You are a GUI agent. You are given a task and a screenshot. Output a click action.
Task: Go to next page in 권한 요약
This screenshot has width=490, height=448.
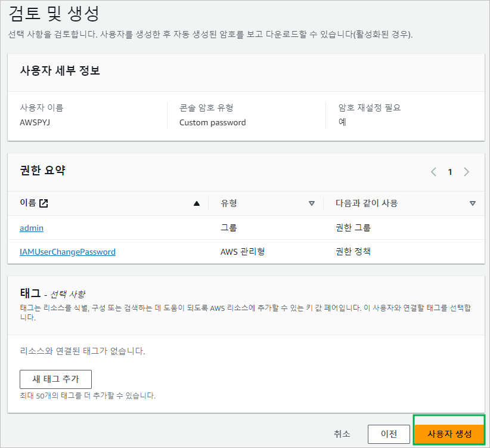point(467,172)
